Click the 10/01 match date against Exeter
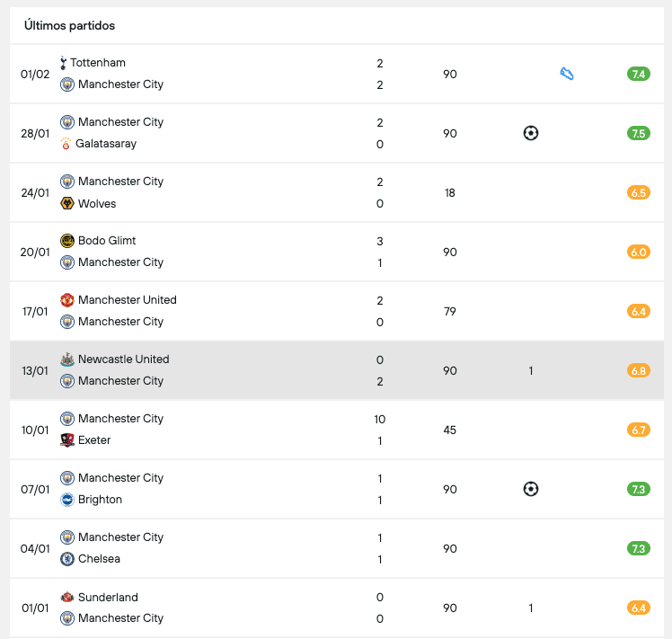 35,430
